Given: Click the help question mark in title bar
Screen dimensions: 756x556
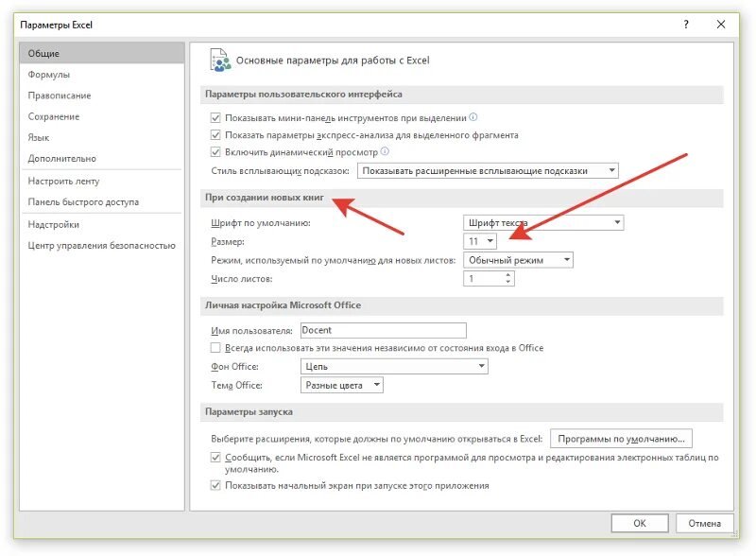Looking at the screenshot, I should tap(686, 25).
